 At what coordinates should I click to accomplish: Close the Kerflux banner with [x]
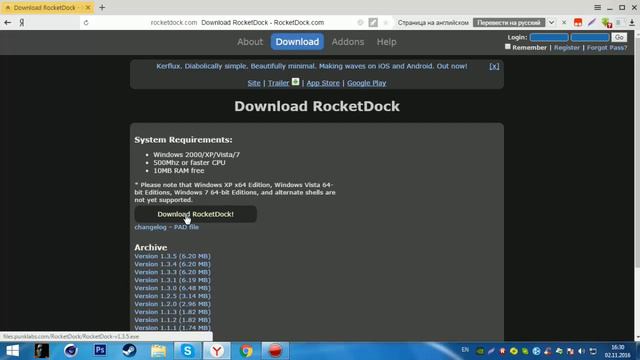(494, 66)
